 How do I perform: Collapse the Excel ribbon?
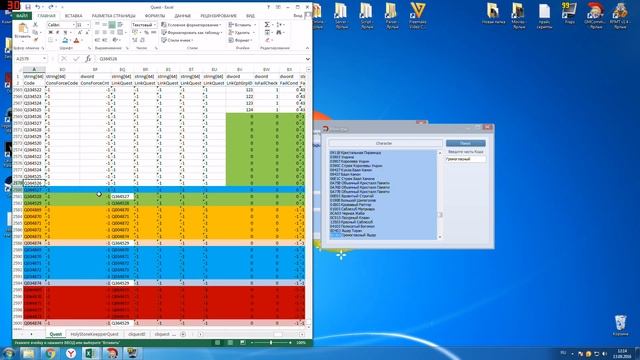coord(307,48)
